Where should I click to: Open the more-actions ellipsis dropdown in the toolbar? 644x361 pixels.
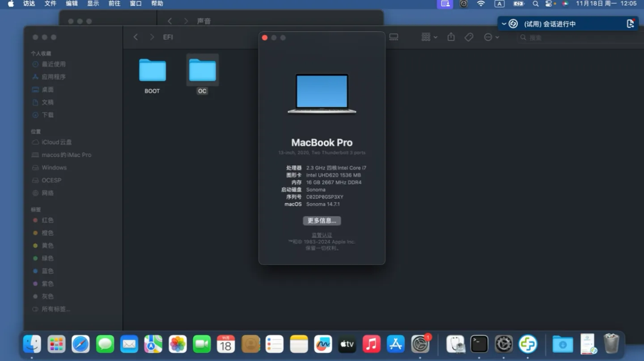[491, 37]
